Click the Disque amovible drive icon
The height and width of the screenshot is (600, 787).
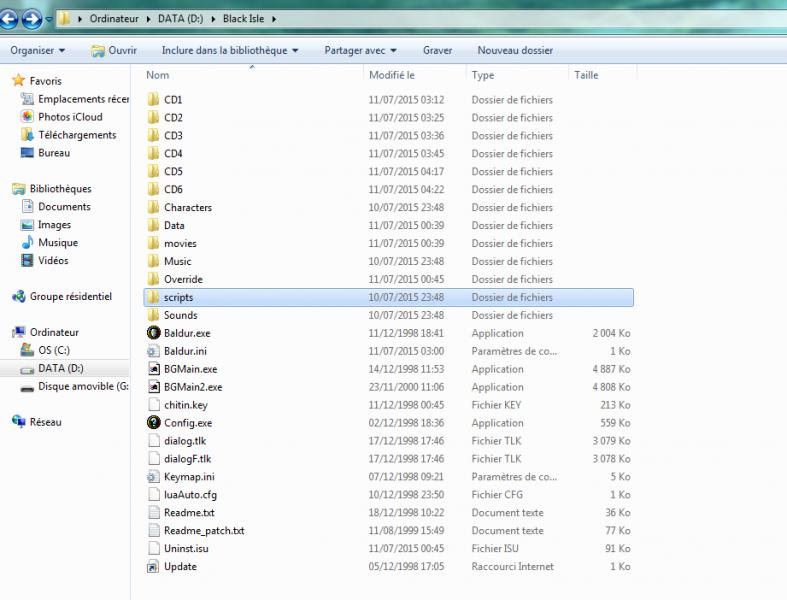(27, 388)
